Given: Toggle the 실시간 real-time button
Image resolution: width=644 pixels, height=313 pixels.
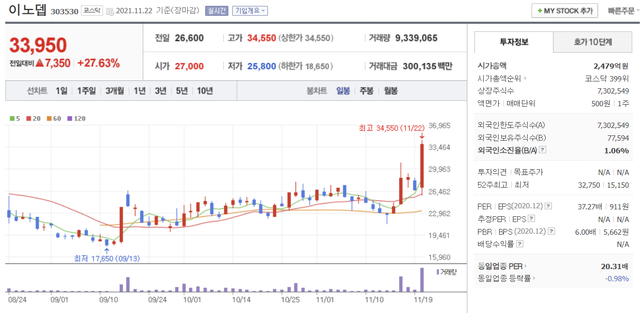Looking at the screenshot, I should click(217, 11).
